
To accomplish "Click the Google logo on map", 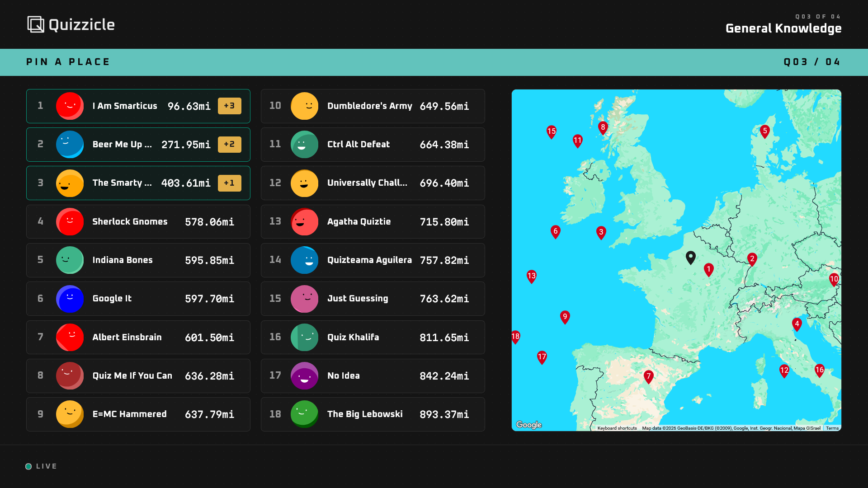I will [x=529, y=425].
